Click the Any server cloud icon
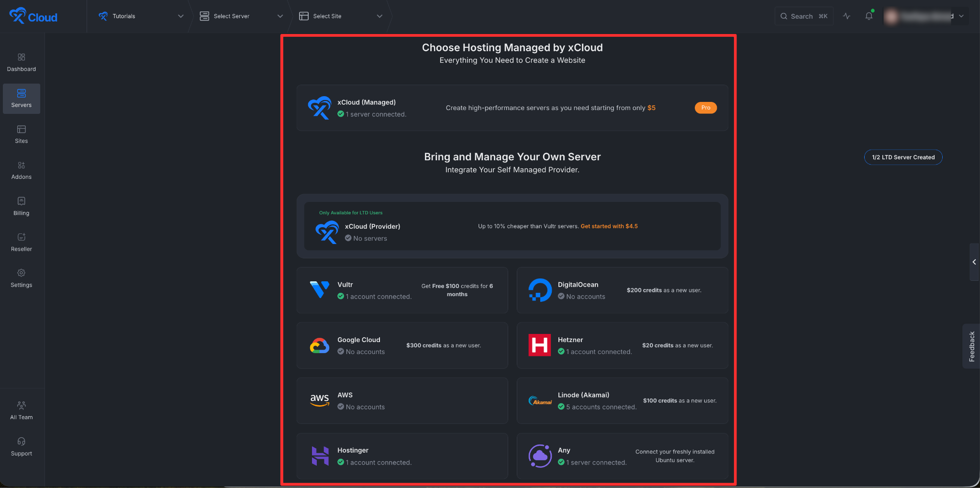Viewport: 980px width, 488px height. [x=540, y=456]
